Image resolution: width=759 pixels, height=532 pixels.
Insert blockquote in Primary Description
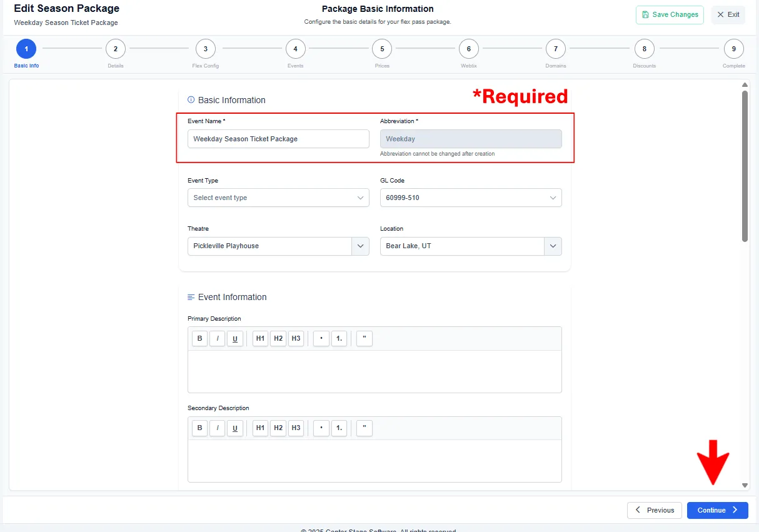click(x=364, y=339)
